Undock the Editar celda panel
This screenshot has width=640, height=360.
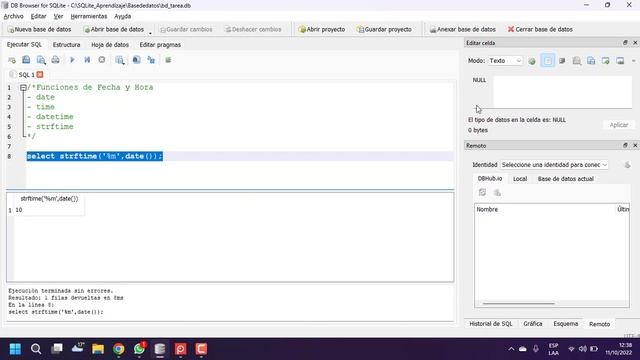[625, 42]
